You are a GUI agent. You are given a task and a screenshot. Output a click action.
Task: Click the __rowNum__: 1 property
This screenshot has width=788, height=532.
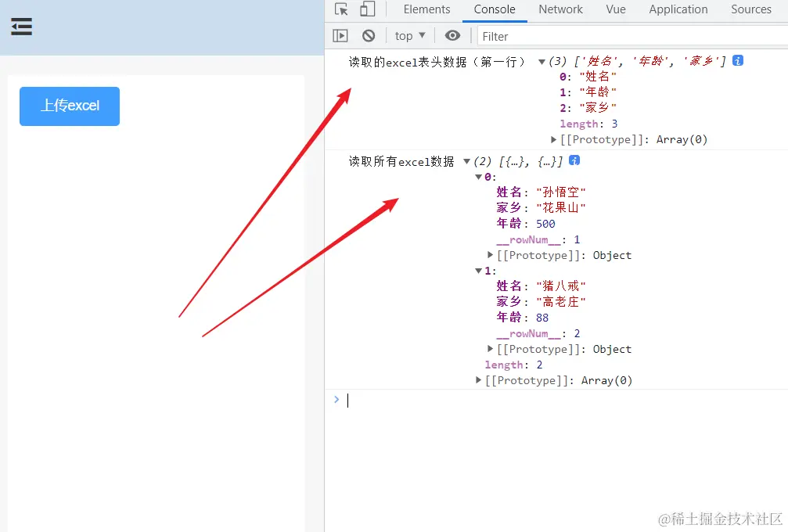click(538, 239)
